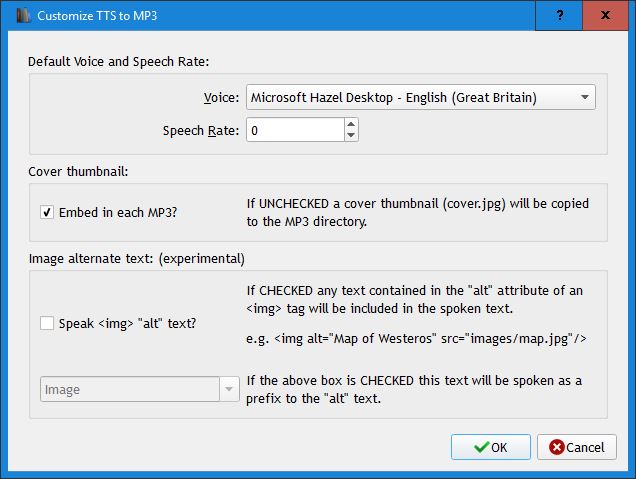Uncheck the Embed in each MP3 checkbox
Screen dimensions: 636x479
click(47, 212)
